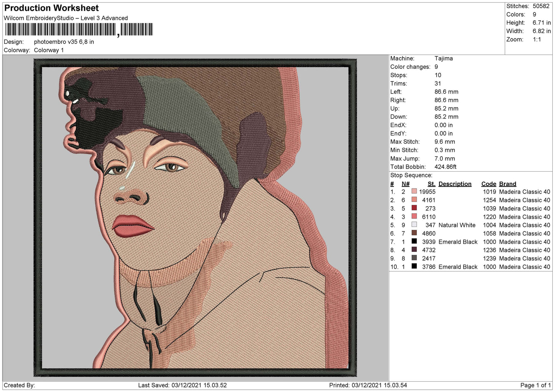Click 'Emerald Black' in stop row 7
The width and height of the screenshot is (555, 392).
tap(458, 242)
